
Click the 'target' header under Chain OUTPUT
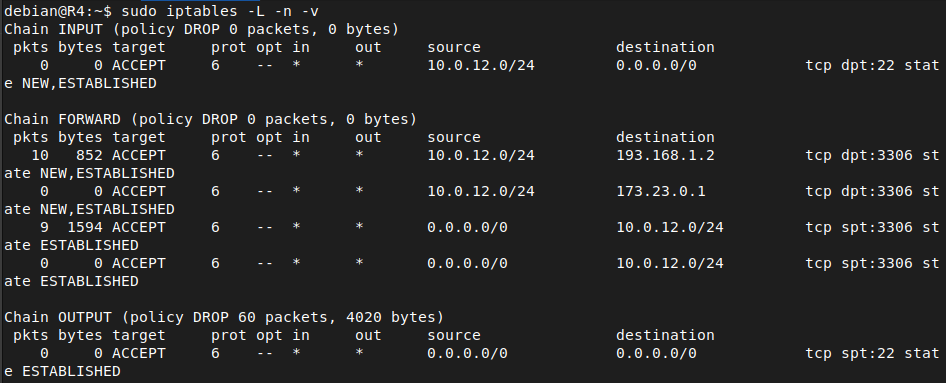139,335
